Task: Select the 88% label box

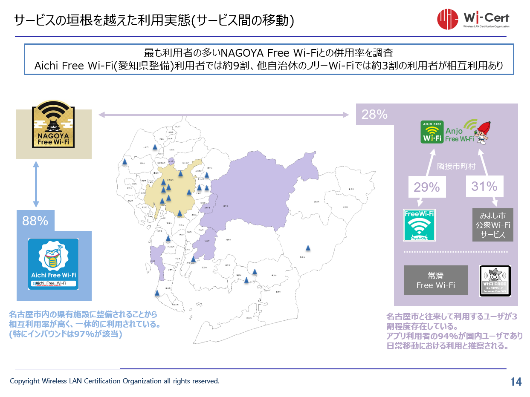Action: point(35,221)
